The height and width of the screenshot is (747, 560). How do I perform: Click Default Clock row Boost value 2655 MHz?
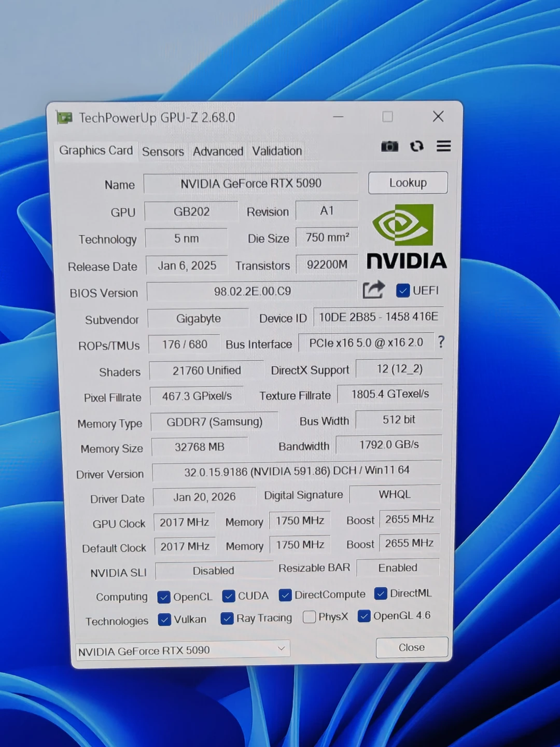[410, 543]
